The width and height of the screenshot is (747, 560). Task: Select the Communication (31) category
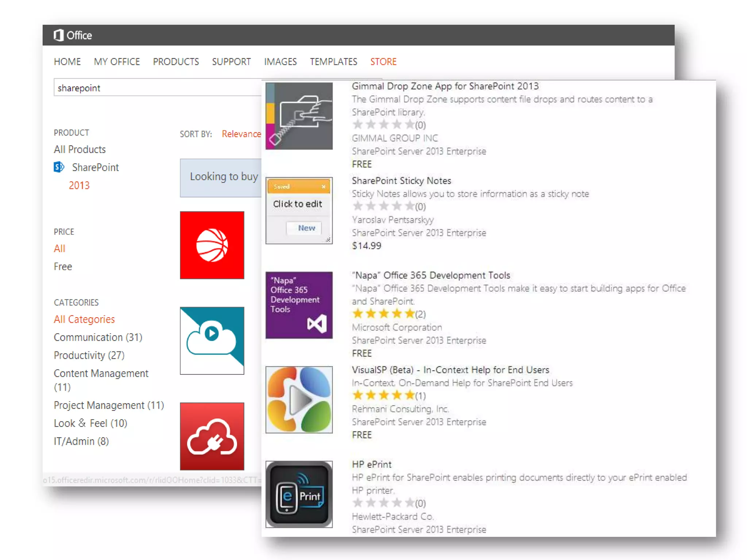coord(98,337)
